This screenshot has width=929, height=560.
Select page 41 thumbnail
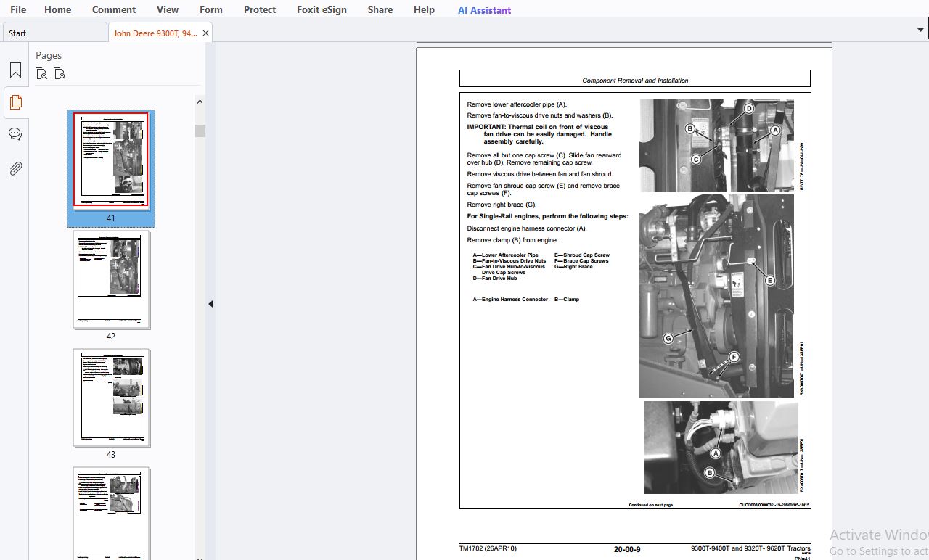pyautogui.click(x=111, y=160)
